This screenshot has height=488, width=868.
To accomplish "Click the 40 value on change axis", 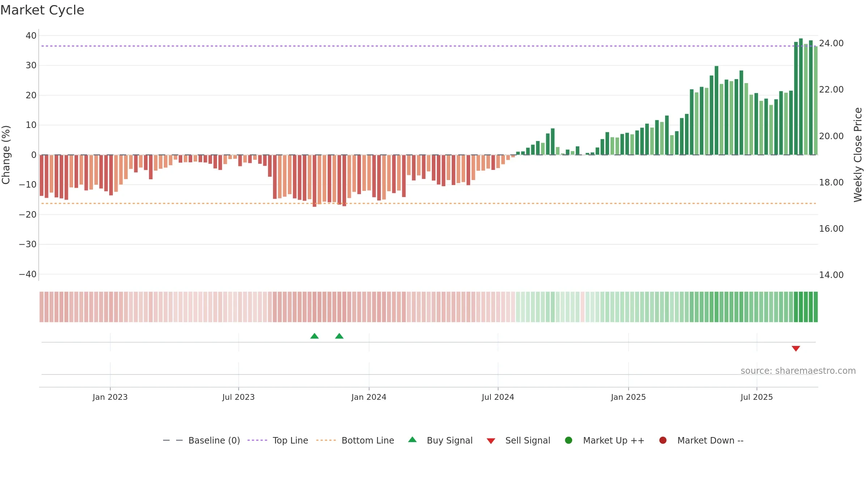I will (x=31, y=36).
